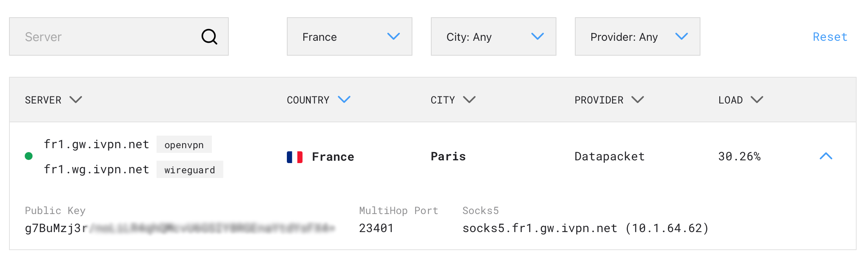
Task: Click the Reset link
Action: click(830, 36)
